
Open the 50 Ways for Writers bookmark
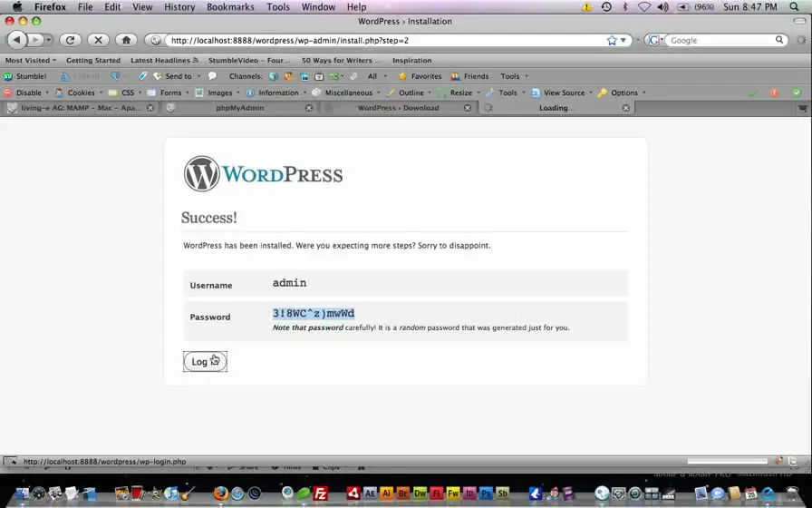click(340, 60)
